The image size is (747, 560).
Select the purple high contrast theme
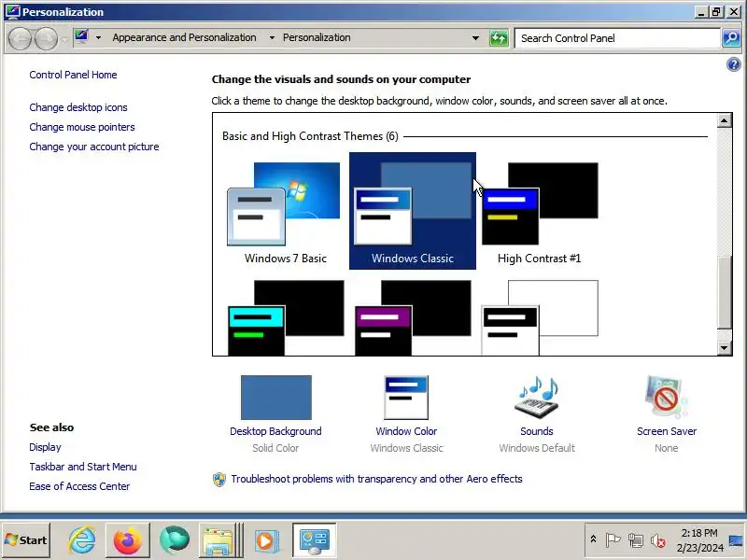tap(413, 317)
